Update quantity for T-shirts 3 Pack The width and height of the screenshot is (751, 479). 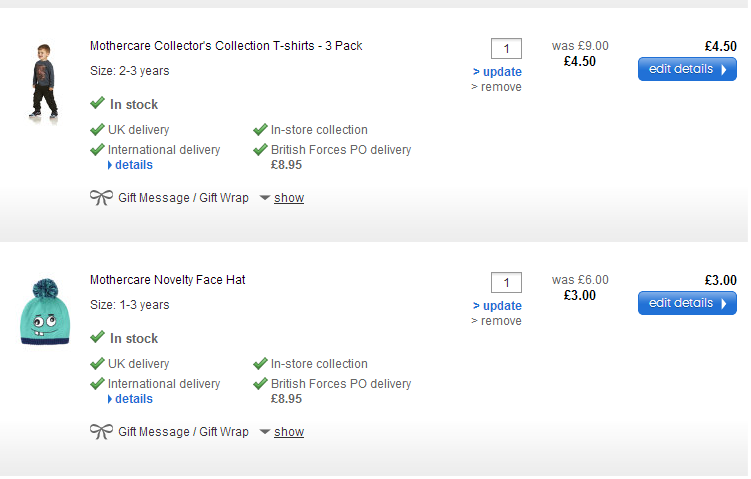[x=497, y=72]
